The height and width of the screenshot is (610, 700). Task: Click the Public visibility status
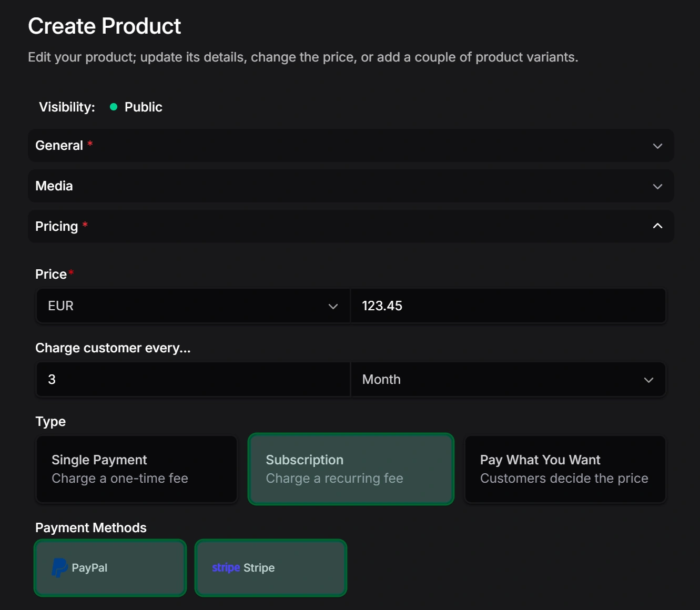click(143, 107)
